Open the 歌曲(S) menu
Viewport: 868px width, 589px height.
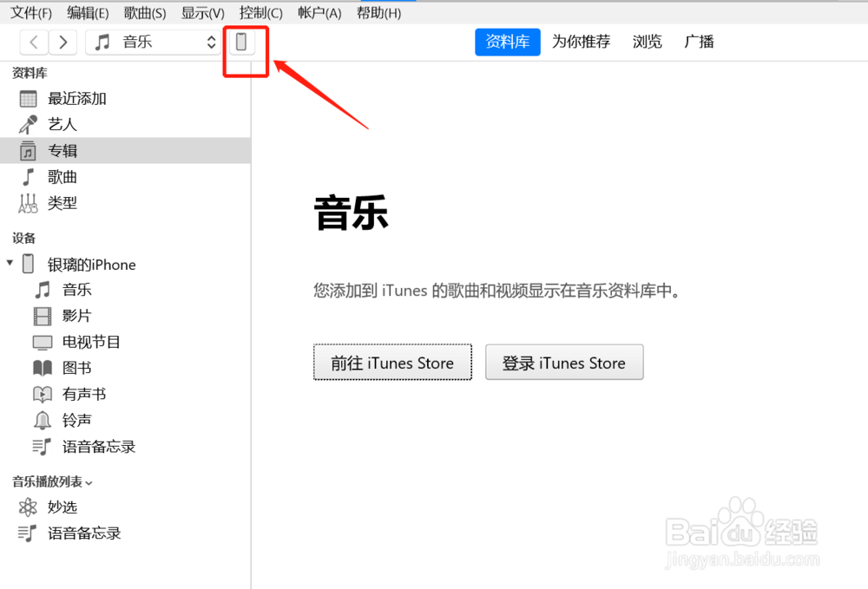[144, 13]
